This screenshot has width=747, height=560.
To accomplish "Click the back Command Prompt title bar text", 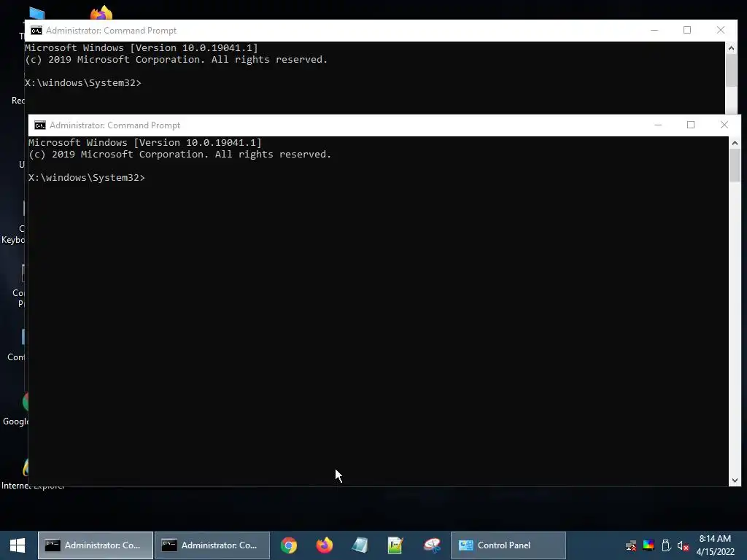I will tap(111, 31).
